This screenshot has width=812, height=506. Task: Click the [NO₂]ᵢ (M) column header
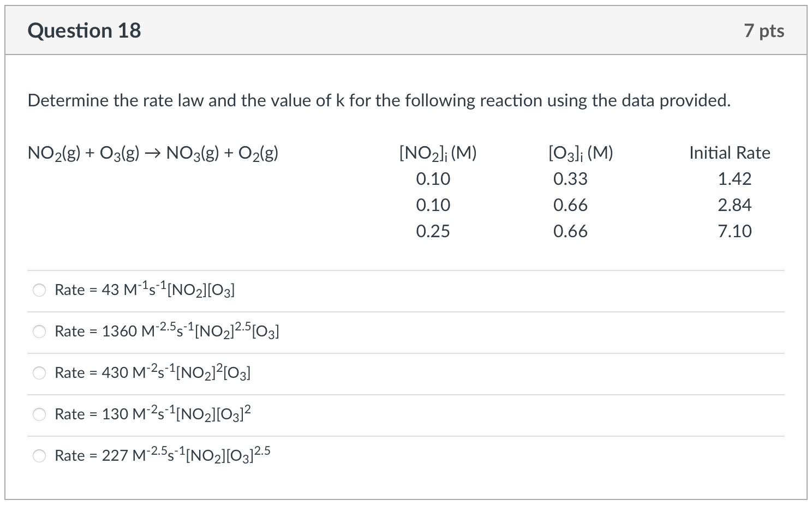438,153
